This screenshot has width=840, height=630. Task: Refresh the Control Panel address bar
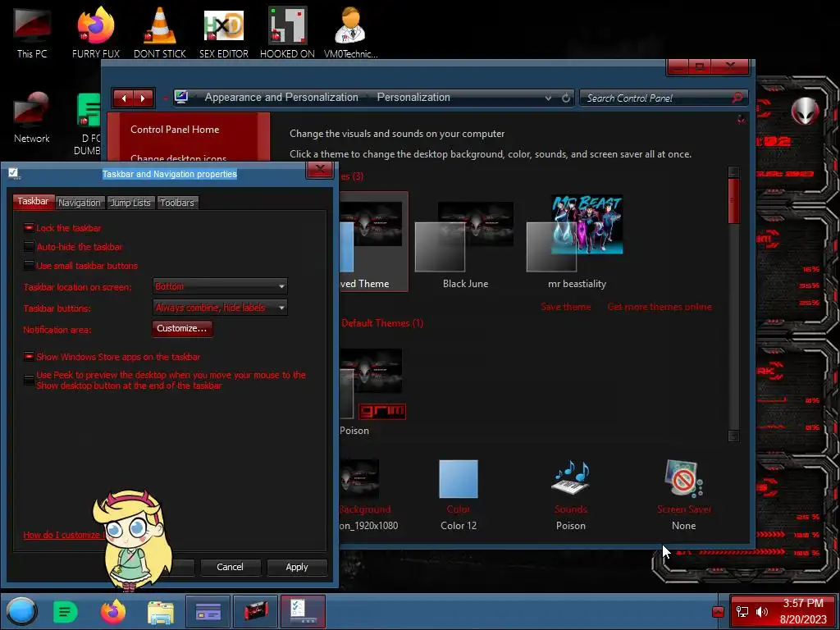point(566,98)
